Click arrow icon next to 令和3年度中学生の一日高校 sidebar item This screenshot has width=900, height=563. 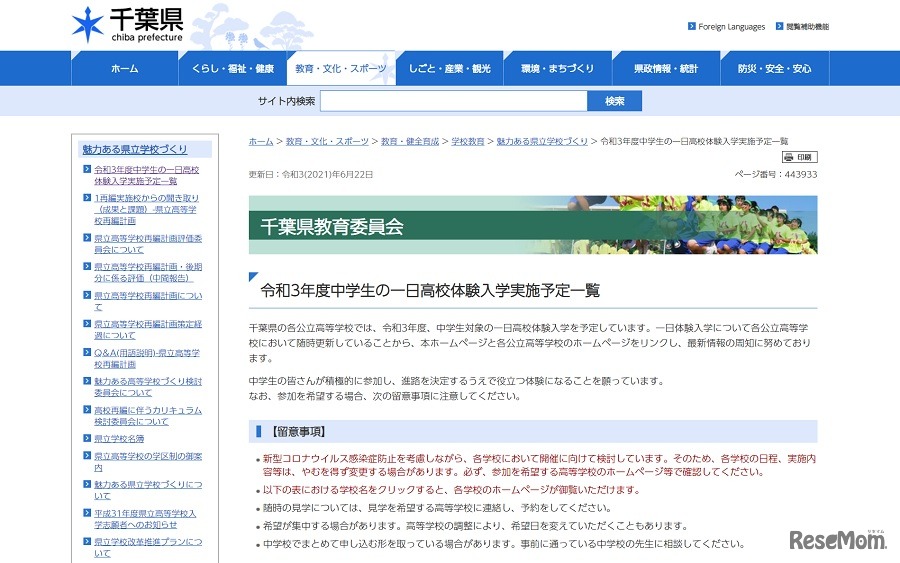(87, 169)
